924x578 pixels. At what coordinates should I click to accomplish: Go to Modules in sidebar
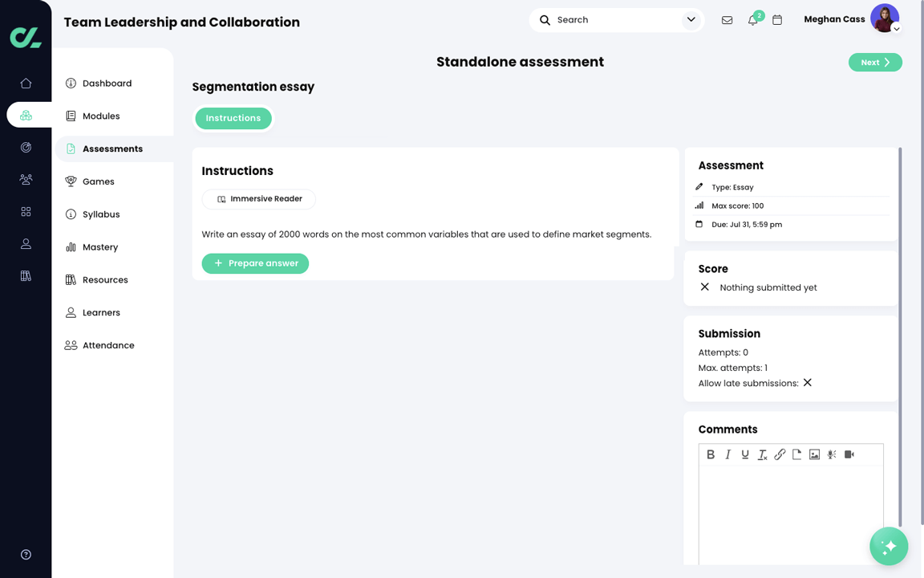[x=101, y=116]
